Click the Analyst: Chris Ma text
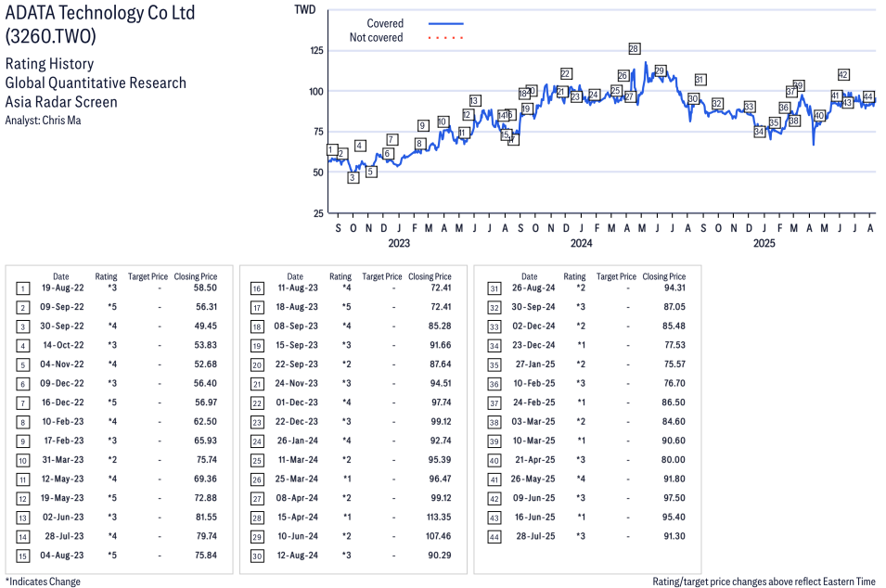 click(43, 121)
